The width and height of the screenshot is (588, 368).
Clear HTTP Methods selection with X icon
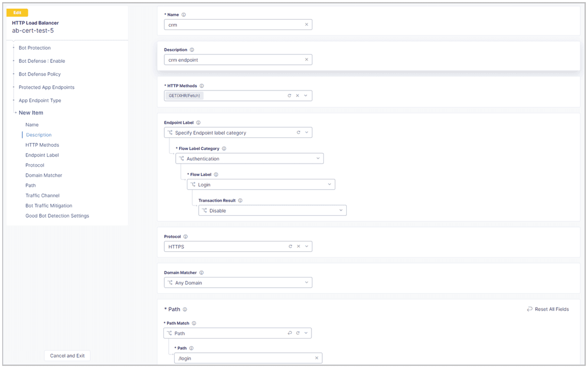297,95
